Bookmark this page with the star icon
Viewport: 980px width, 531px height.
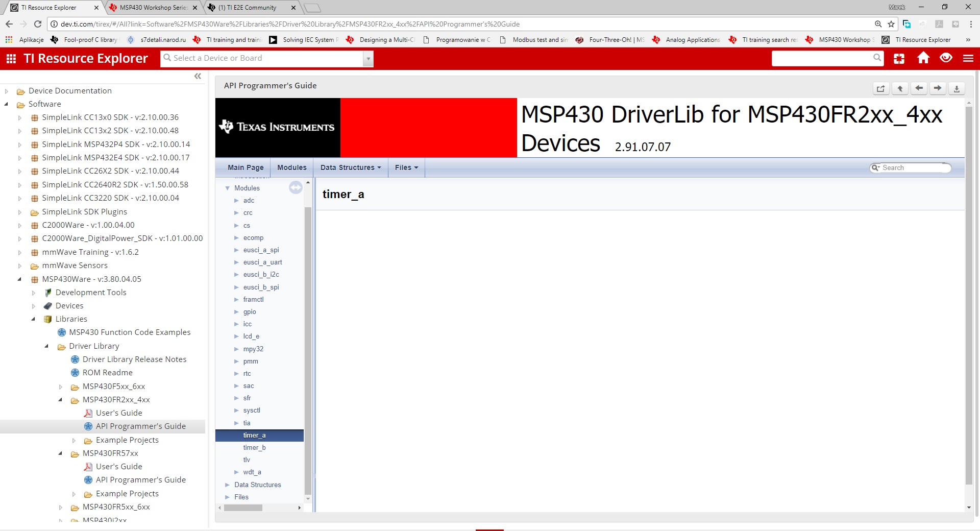(x=891, y=24)
